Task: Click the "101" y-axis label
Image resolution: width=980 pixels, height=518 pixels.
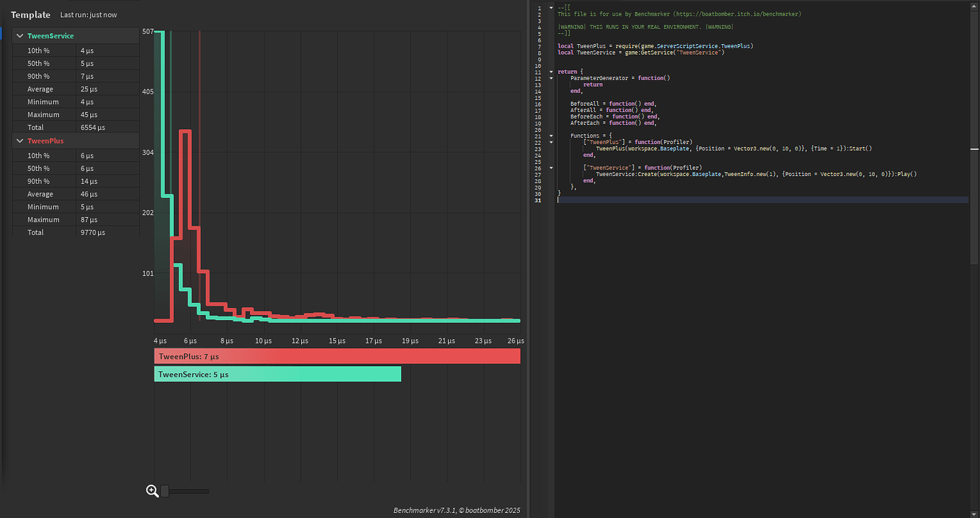Action: (x=148, y=273)
